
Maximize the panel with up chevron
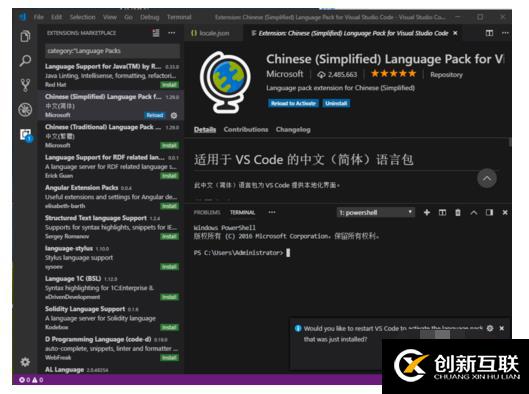click(x=474, y=212)
